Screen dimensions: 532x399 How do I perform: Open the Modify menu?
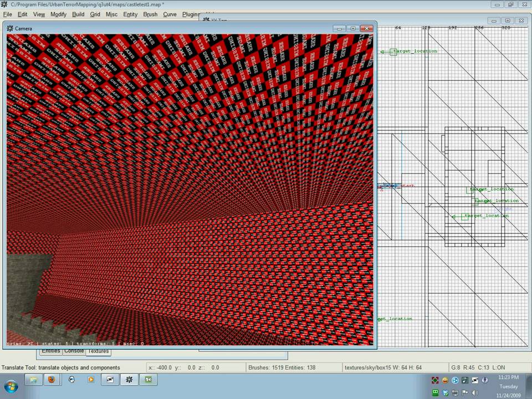tap(58, 14)
